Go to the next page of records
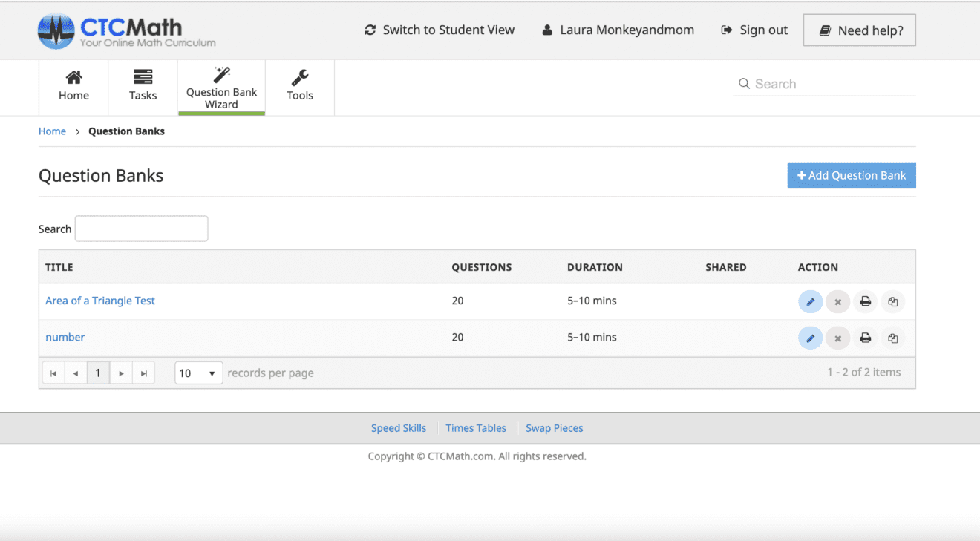This screenshot has width=980, height=541. tap(121, 373)
